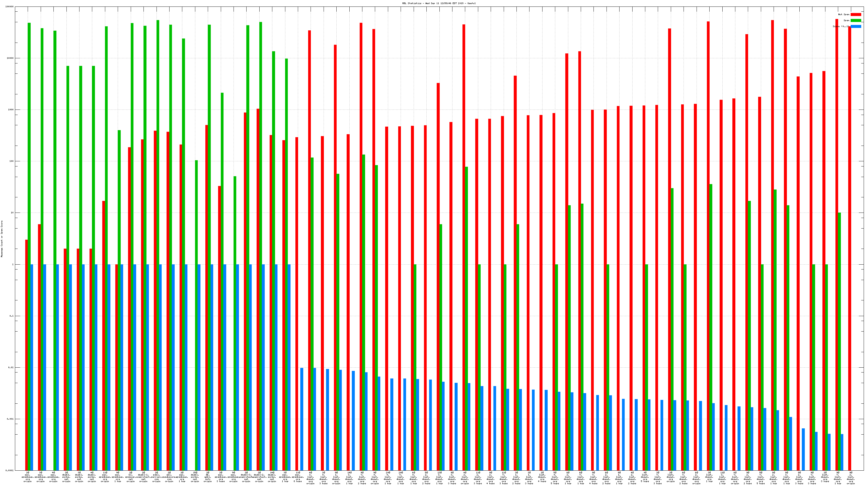The width and height of the screenshot is (868, 488).
Task: Click the dnsbl-1.uceprotect.net origin x-axis label
Action: [x=143, y=477]
